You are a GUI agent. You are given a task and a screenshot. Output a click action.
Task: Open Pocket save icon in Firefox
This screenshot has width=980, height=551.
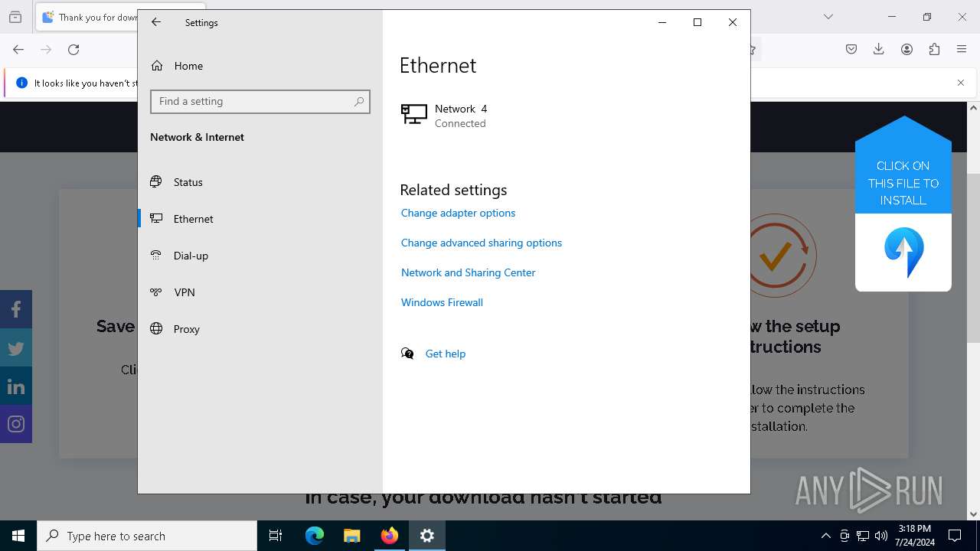pyautogui.click(x=851, y=50)
